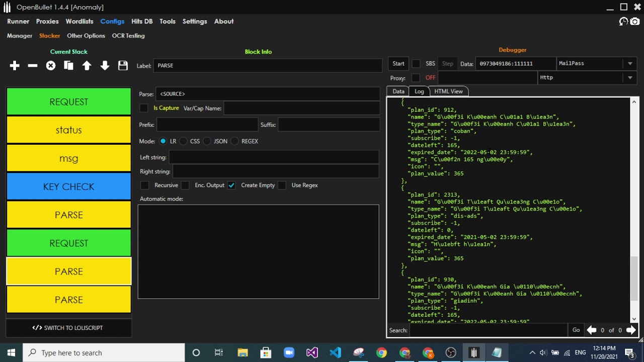Viewport: 644px width, 362px height.
Task: Switch to the debugger Data tab
Action: point(398,91)
